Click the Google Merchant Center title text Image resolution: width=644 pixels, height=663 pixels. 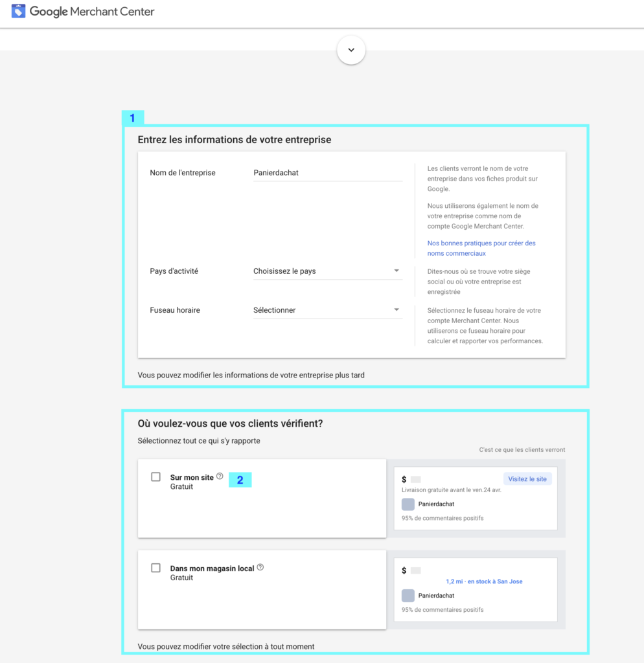92,12
